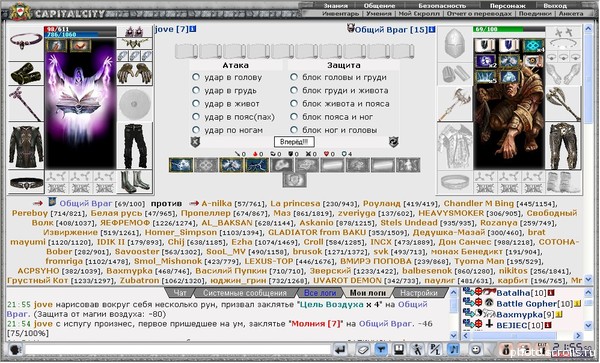This screenshot has width=600, height=363.
Task: Open the 'Инвентарь' menu item
Action: pos(340,13)
